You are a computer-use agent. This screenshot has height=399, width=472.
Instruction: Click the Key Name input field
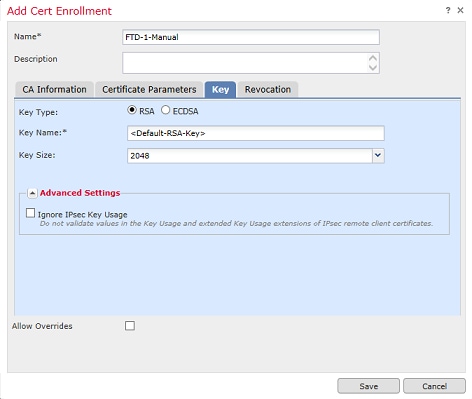[256, 133]
